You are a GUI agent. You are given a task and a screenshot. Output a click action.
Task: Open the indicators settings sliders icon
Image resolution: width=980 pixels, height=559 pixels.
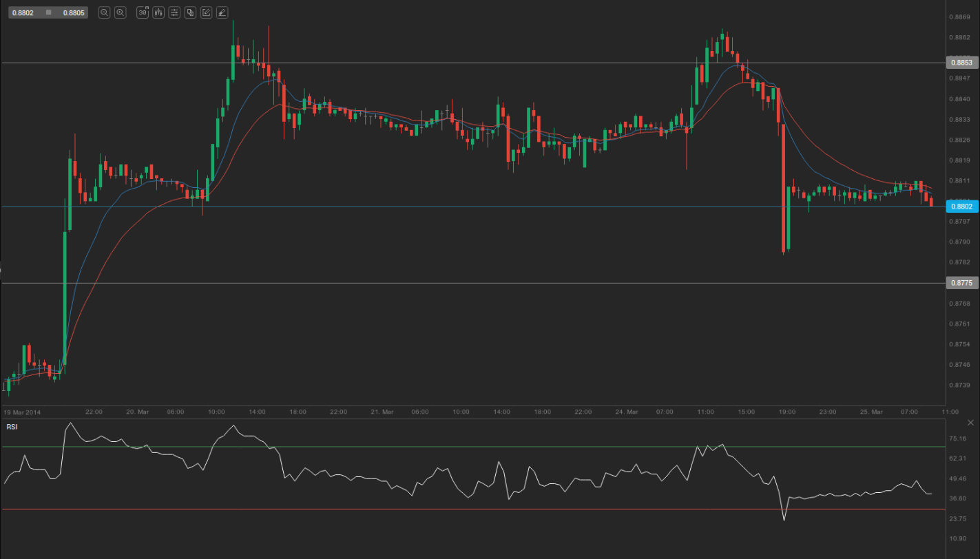click(x=174, y=12)
